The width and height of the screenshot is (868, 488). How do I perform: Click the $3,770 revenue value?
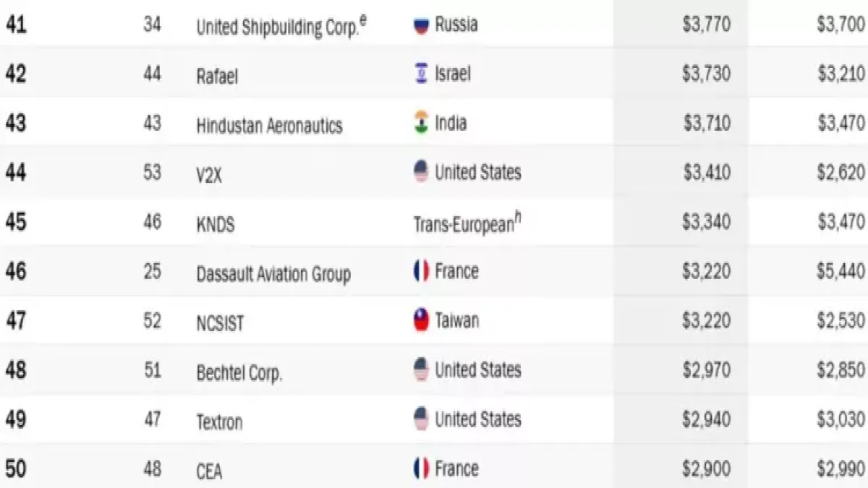[x=706, y=25]
